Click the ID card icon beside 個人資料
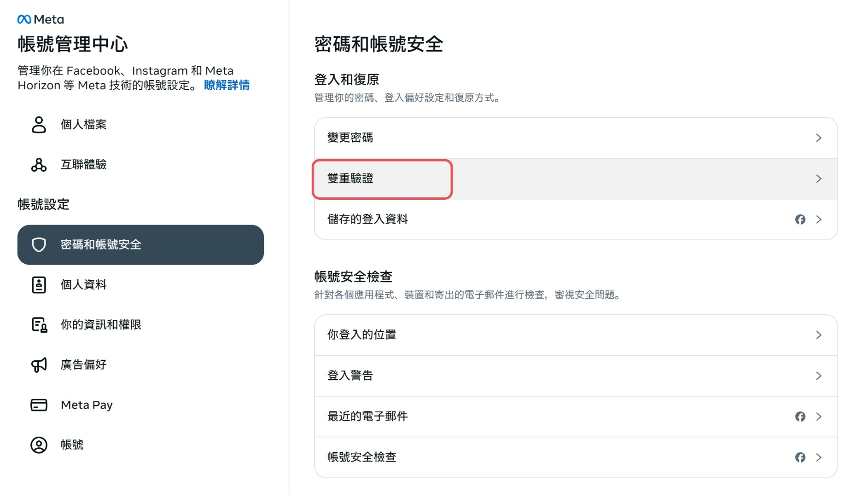Image resolution: width=868 pixels, height=497 pixels. click(x=39, y=285)
